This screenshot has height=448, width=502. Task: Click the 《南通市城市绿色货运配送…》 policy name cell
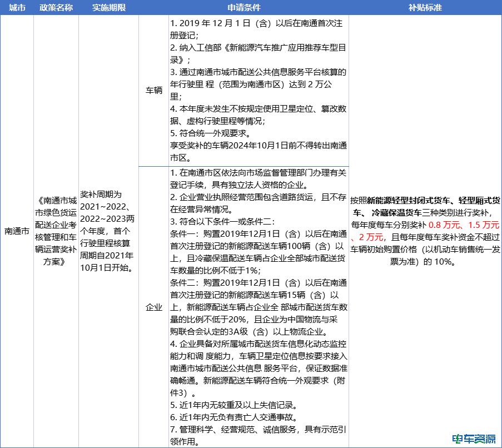point(56,231)
